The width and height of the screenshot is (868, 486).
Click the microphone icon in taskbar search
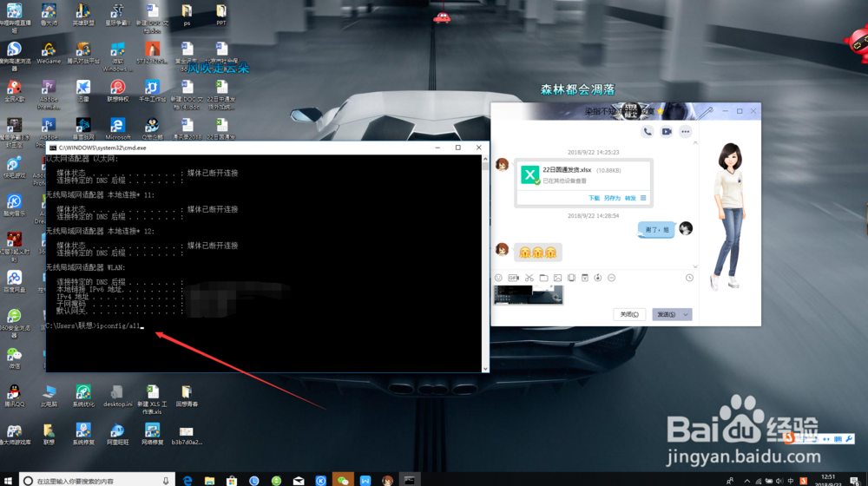click(166, 481)
